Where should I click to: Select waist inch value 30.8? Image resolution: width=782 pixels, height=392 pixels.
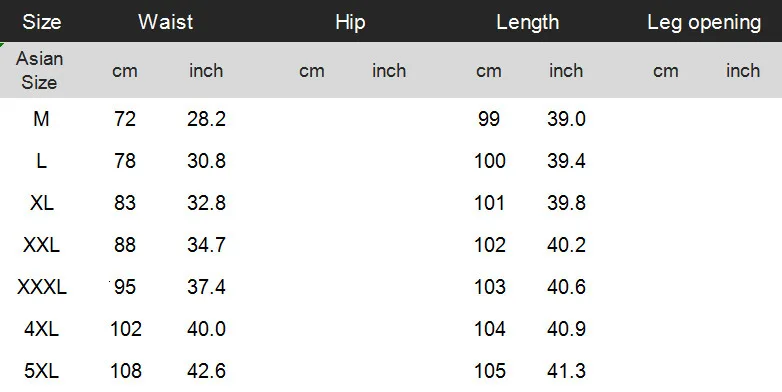click(x=206, y=161)
